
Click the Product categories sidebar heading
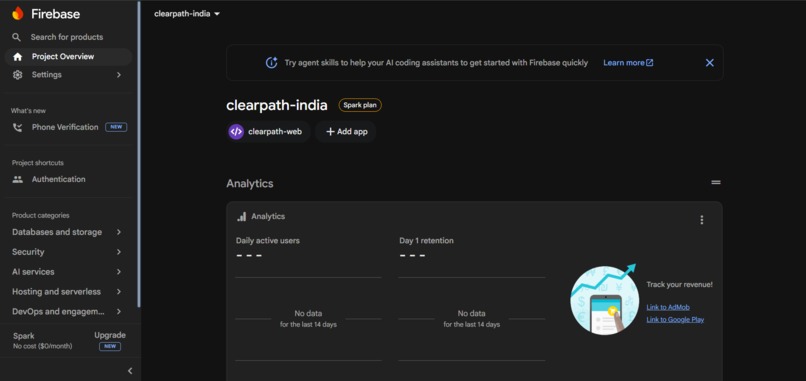41,216
